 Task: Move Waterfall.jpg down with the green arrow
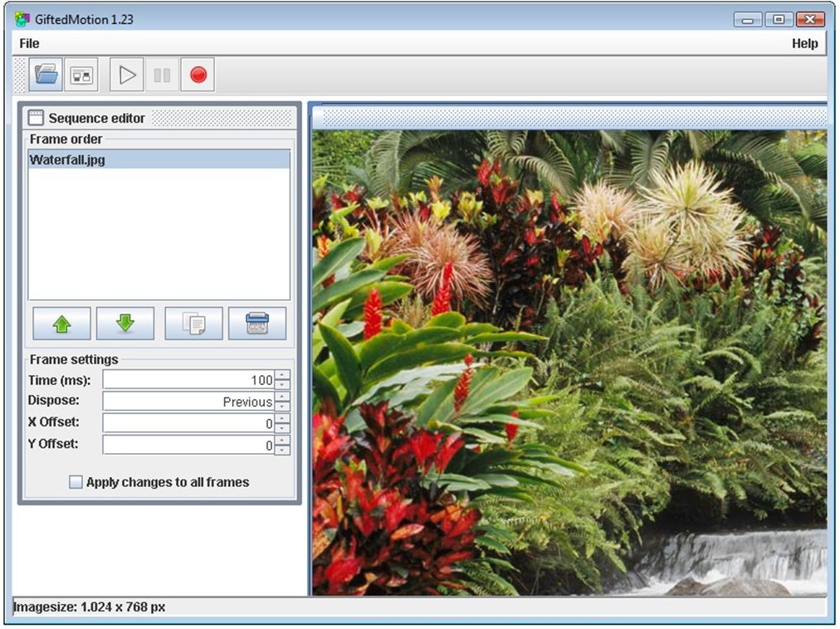[x=125, y=323]
